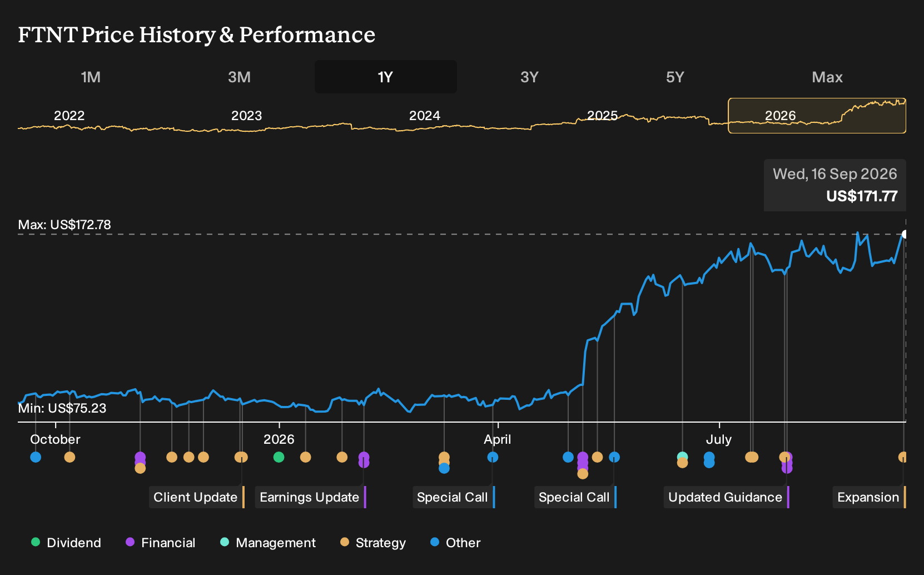Select the orange event marker above Expansion label
This screenshot has height=575, width=924.
coord(902,457)
